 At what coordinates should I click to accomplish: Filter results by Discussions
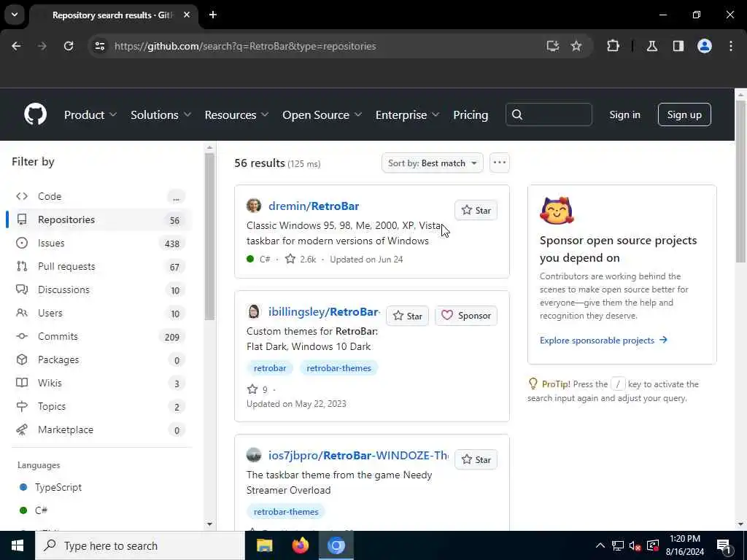100,289
